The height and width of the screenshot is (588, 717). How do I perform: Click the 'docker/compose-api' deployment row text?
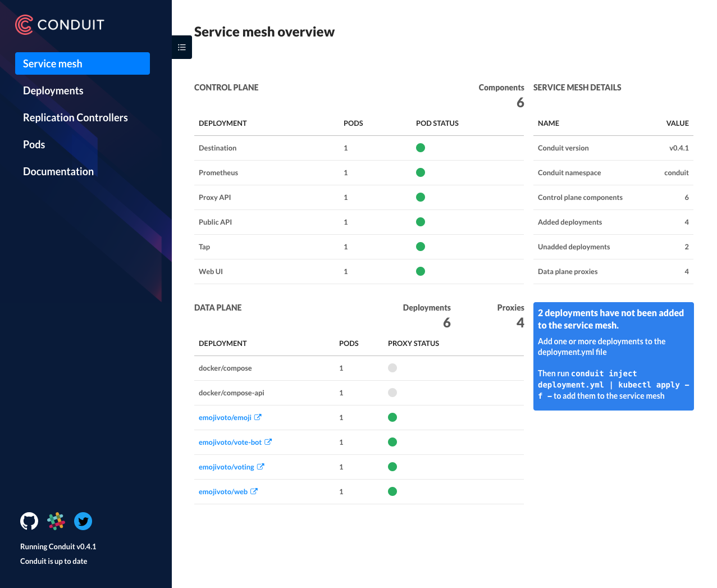coord(231,393)
